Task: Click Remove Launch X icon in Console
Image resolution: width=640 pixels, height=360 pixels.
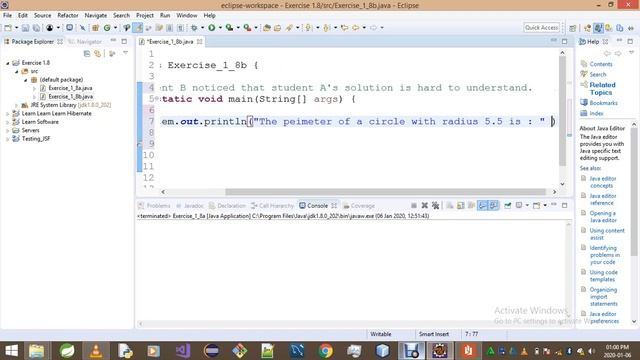Action: tap(424, 205)
